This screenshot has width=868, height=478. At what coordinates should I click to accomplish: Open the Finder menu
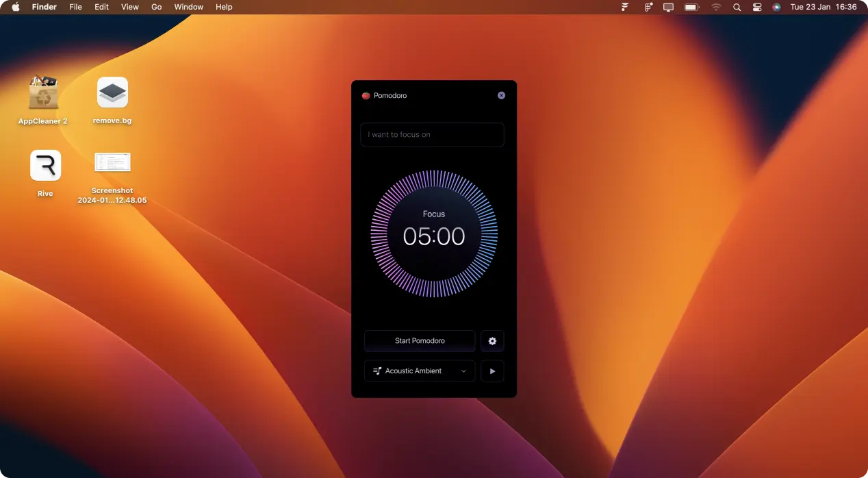pyautogui.click(x=44, y=7)
